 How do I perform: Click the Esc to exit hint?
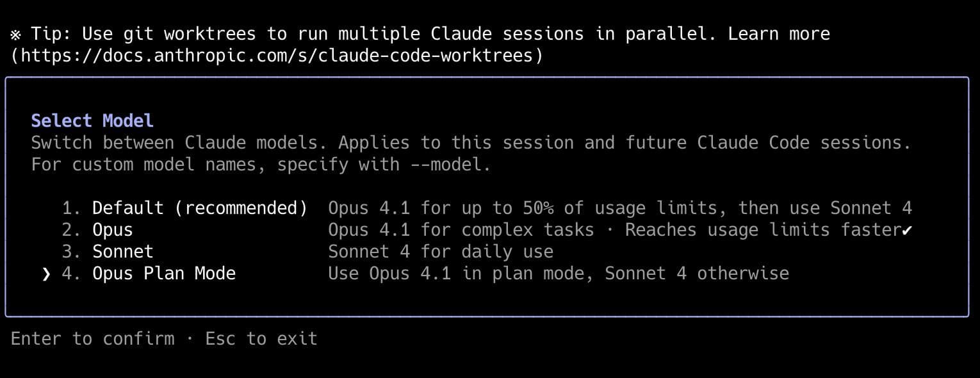tap(261, 338)
